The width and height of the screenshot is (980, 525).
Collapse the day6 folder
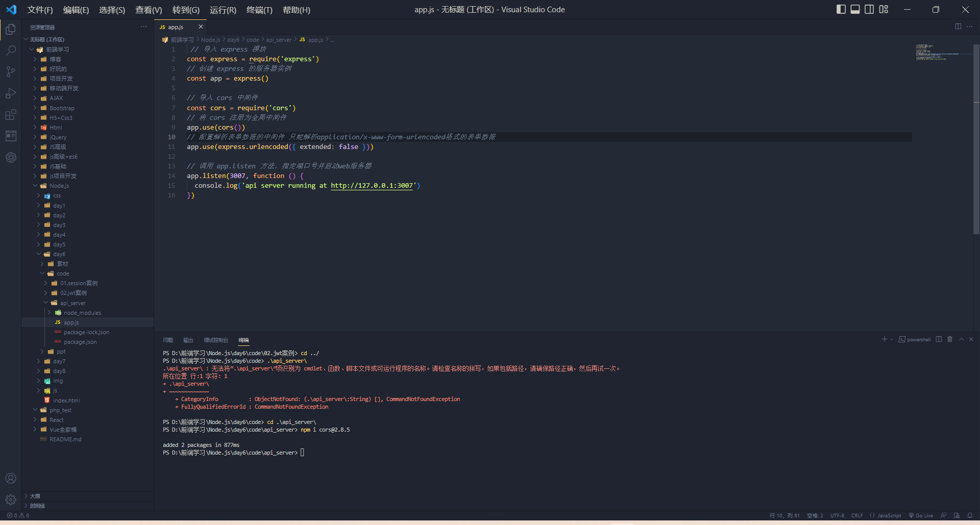click(87, 254)
